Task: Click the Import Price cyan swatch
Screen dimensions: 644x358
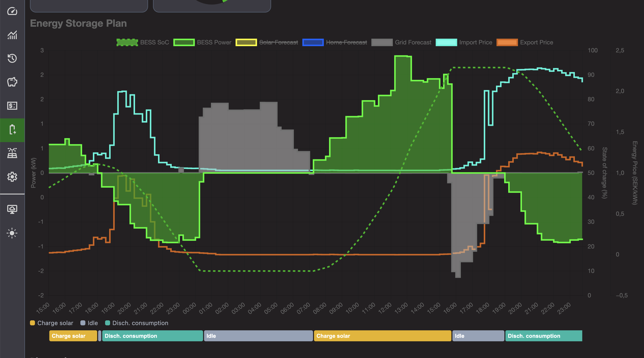Action: pyautogui.click(x=446, y=42)
